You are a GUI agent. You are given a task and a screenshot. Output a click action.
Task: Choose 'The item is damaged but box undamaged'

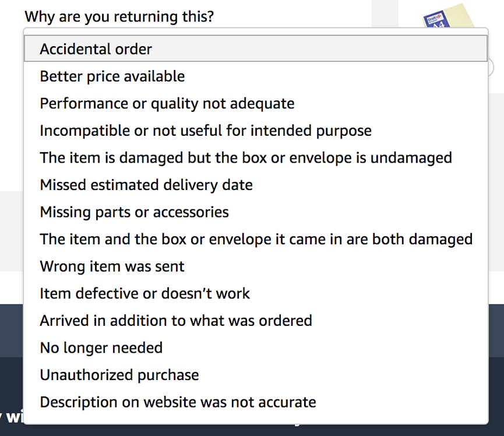pyautogui.click(x=245, y=157)
